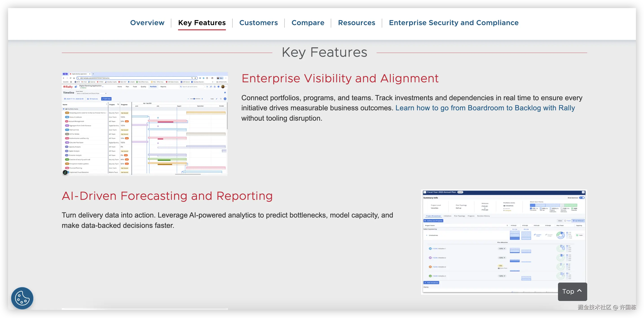
Task: Click the Initiative 1 blue circle icon
Action: [430, 249]
